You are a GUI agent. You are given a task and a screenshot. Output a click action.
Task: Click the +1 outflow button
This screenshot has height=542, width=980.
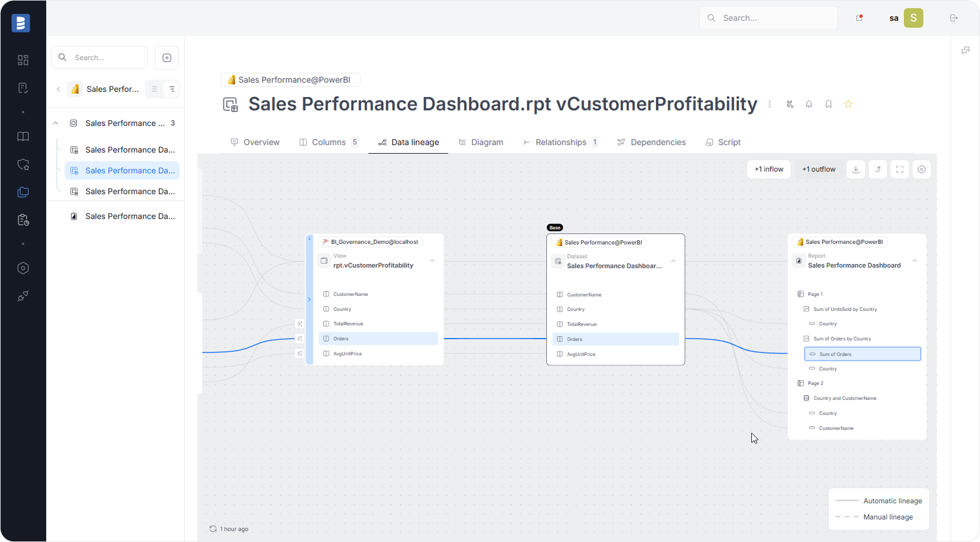coord(818,169)
